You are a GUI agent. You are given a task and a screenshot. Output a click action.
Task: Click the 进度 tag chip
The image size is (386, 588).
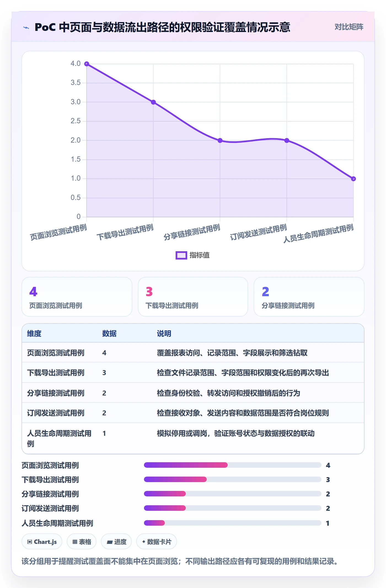[x=116, y=542]
